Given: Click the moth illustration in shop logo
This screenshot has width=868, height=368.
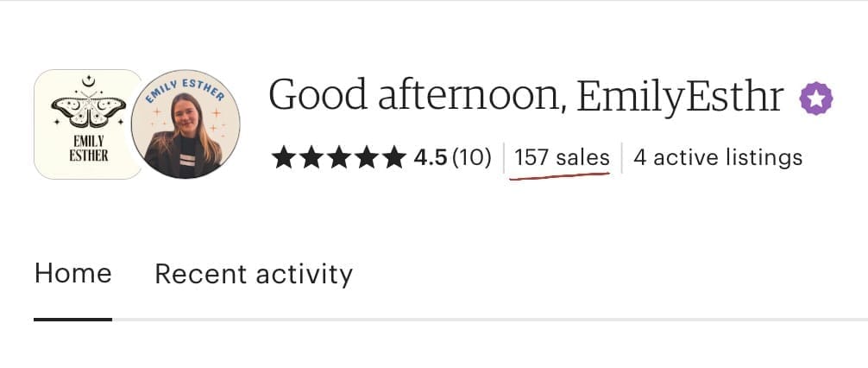Looking at the screenshot, I should tap(87, 111).
